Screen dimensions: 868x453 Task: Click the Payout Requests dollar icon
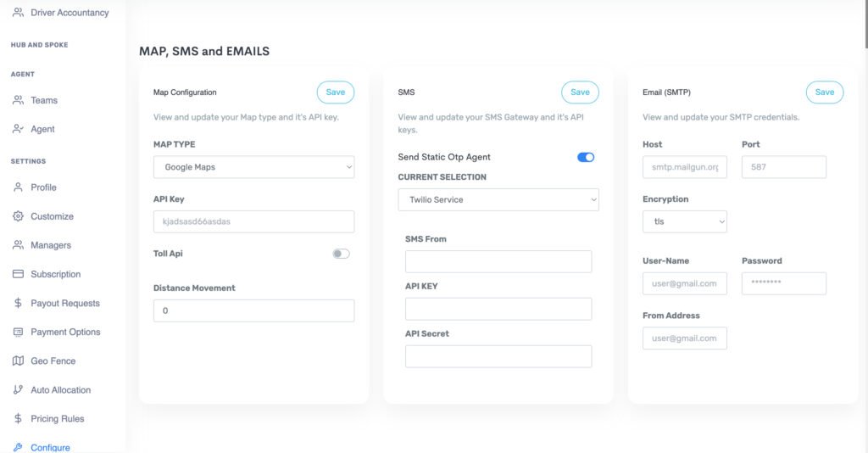19,303
